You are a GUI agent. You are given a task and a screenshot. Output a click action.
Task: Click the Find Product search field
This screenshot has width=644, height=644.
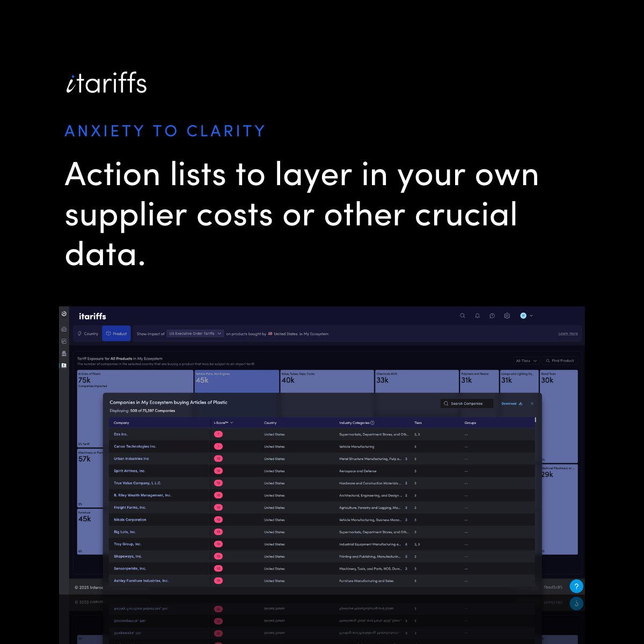click(x=560, y=361)
